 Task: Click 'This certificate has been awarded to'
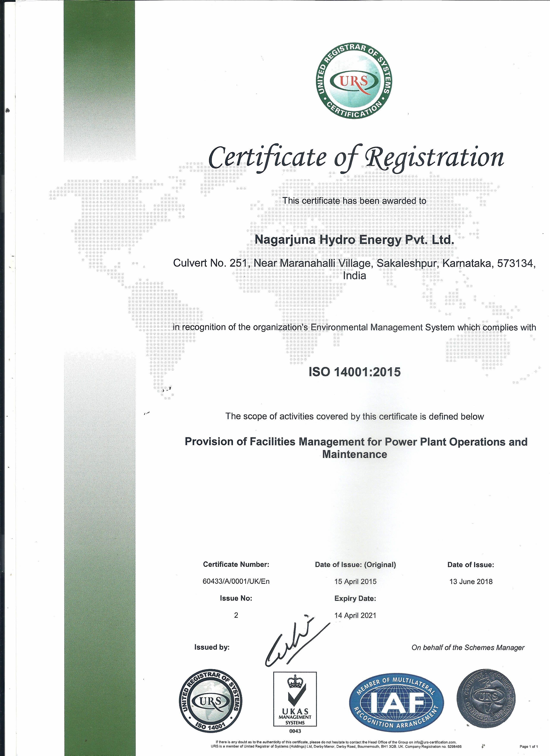pos(354,201)
